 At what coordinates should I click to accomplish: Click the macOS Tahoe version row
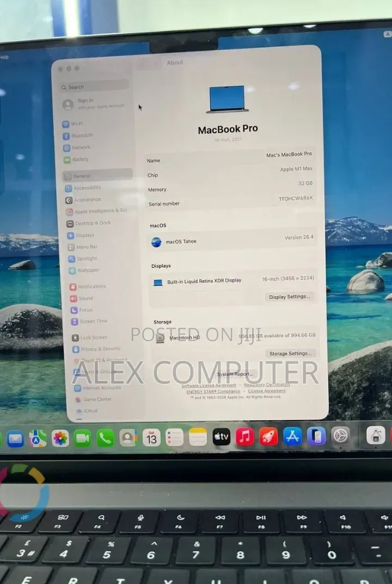tap(232, 239)
